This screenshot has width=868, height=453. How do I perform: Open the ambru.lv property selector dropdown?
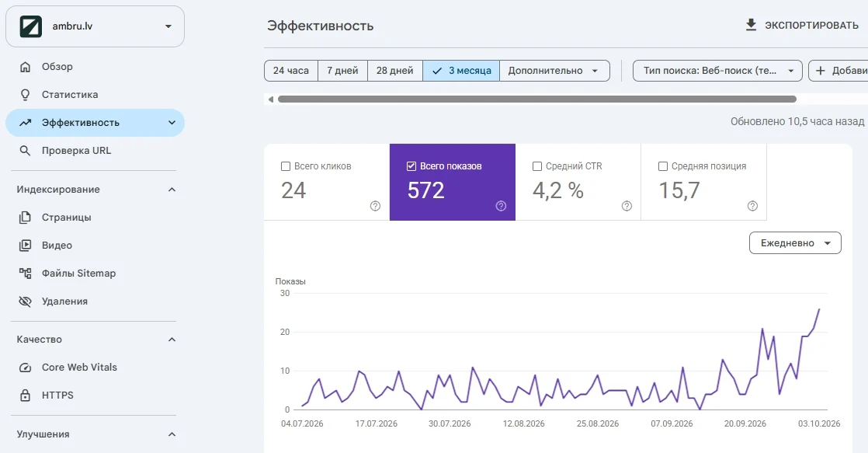coord(95,26)
